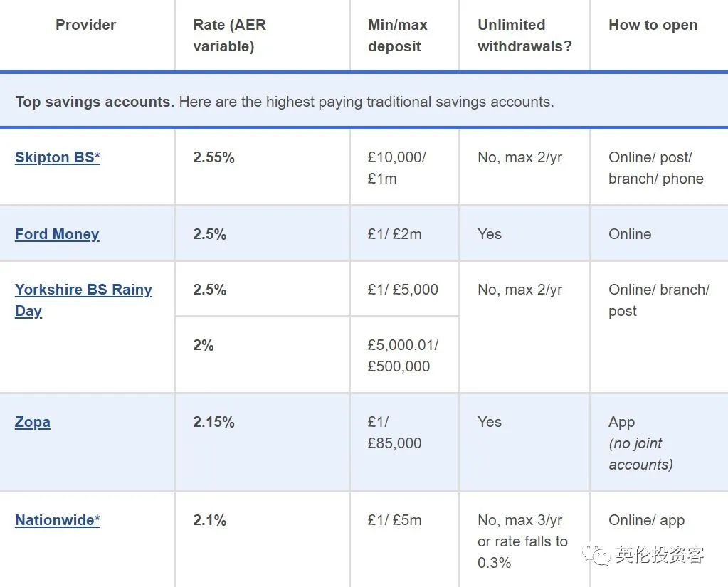Click the Min/max deposit column header
Screen dimensions: 728x587
397,36
